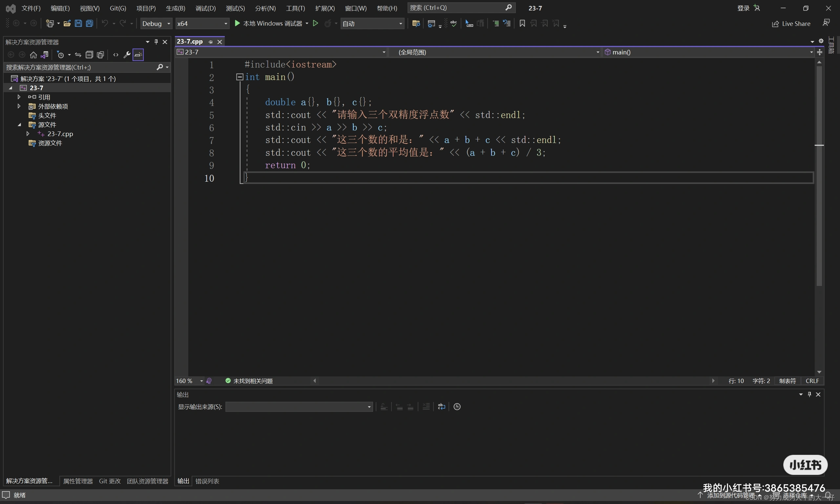Open the 文件(F) menu
The width and height of the screenshot is (840, 504).
31,8
